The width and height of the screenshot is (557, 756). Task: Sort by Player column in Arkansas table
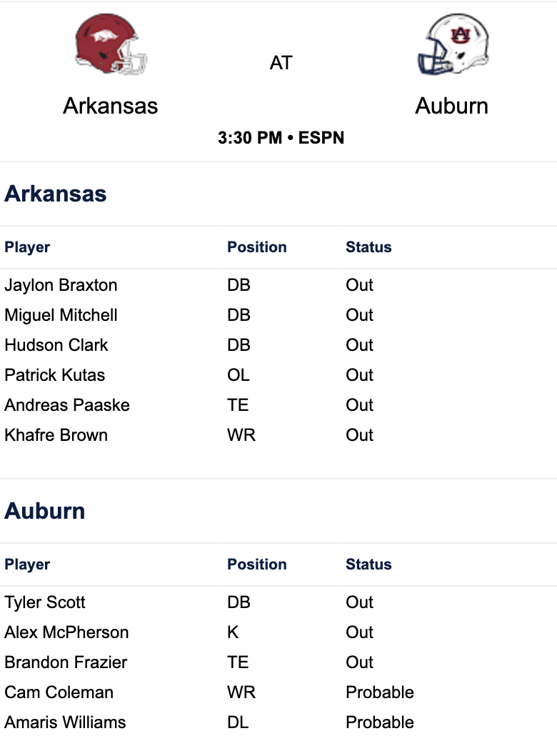27,247
